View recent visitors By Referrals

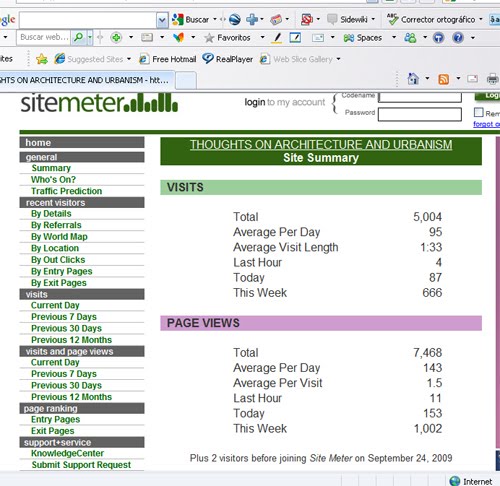click(x=56, y=225)
